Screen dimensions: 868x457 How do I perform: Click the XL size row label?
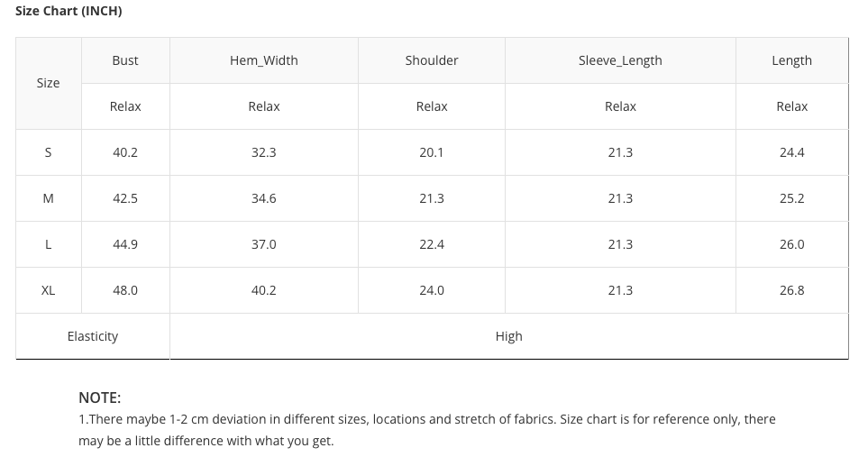coord(49,290)
